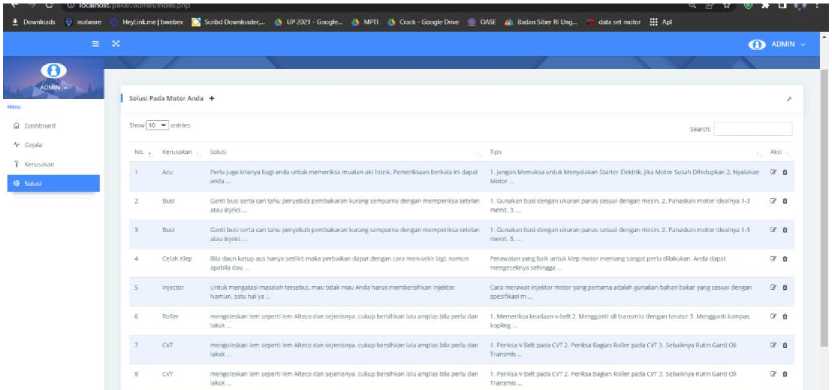Select the active Solusi menu item
The width and height of the screenshot is (832, 390).
pyautogui.click(x=54, y=184)
